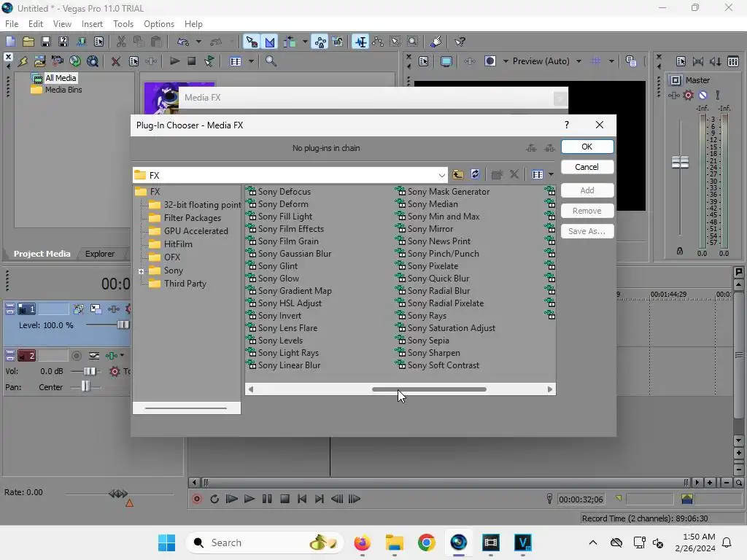
Task: Adjust audio track 2 Vol slider
Action: [x=90, y=371]
